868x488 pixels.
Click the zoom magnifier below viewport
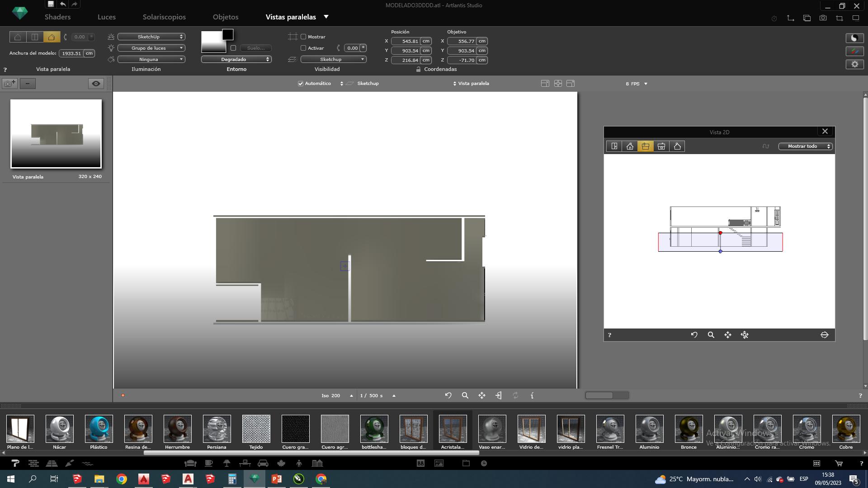click(x=465, y=395)
